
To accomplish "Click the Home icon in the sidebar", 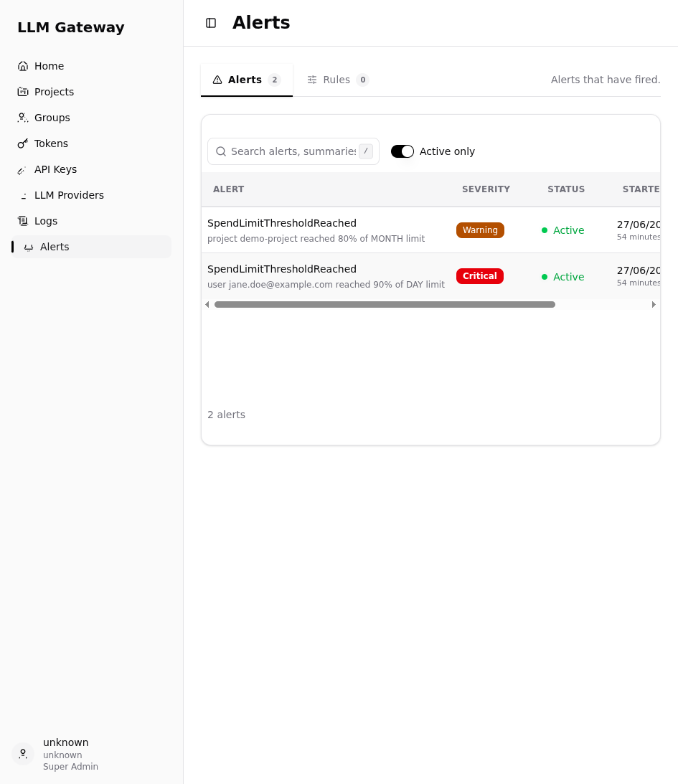I will pos(22,66).
